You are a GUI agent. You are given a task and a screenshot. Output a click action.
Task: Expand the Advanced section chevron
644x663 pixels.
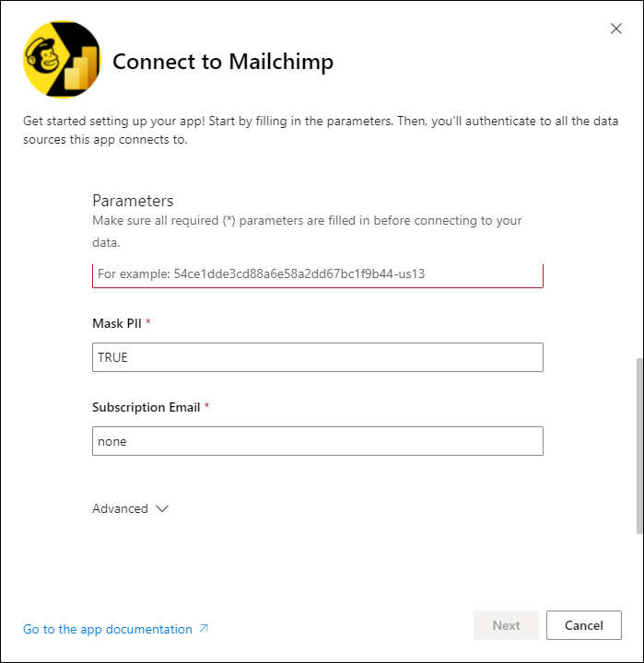[162, 508]
